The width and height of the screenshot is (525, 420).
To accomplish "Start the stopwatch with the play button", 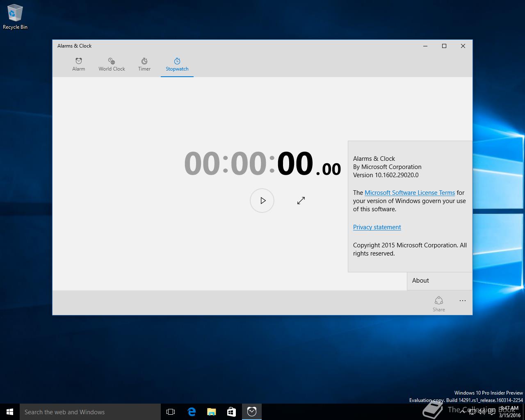I will click(x=262, y=201).
